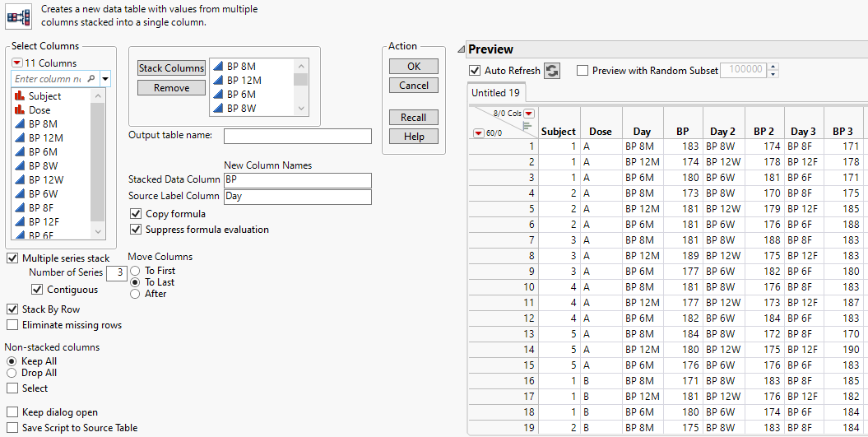This screenshot has width=868, height=437.
Task: Click the Recall button
Action: tap(413, 118)
